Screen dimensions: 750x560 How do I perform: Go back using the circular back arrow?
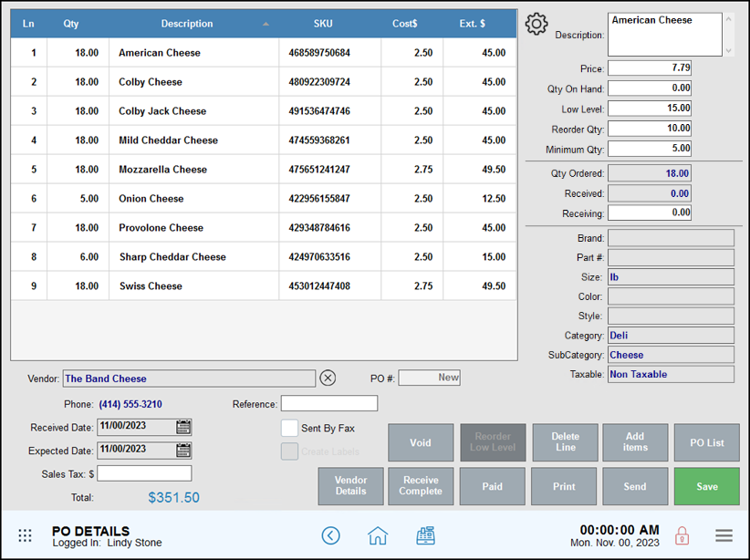(330, 536)
